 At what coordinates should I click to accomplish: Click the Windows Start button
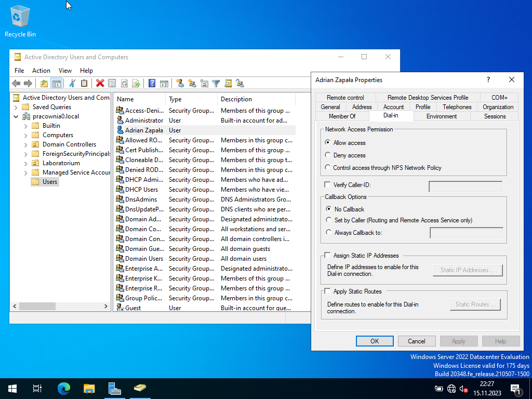coord(12,388)
